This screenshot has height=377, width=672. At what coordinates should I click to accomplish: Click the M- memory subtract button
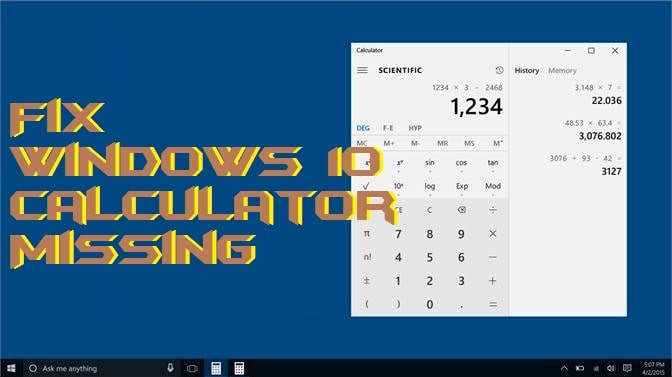[x=415, y=143]
